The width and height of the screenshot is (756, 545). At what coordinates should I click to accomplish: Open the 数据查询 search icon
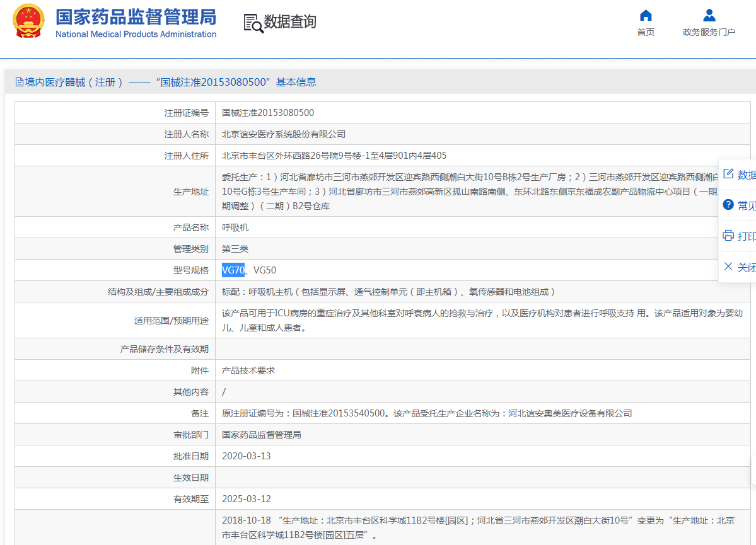tap(253, 23)
